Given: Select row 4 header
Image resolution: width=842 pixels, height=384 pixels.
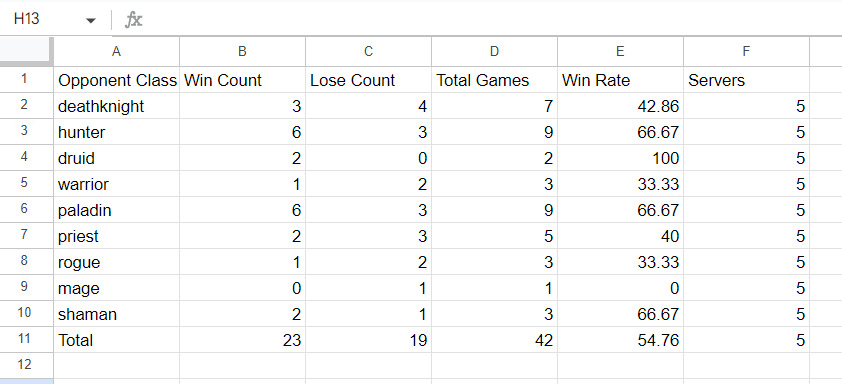Looking at the screenshot, I should [x=27, y=158].
